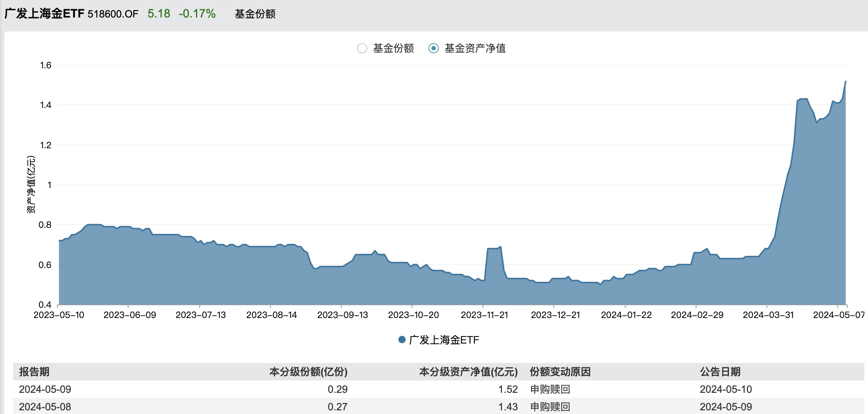868x414 pixels.
Task: Click net asset value 1.52 cell
Action: pyautogui.click(x=508, y=389)
